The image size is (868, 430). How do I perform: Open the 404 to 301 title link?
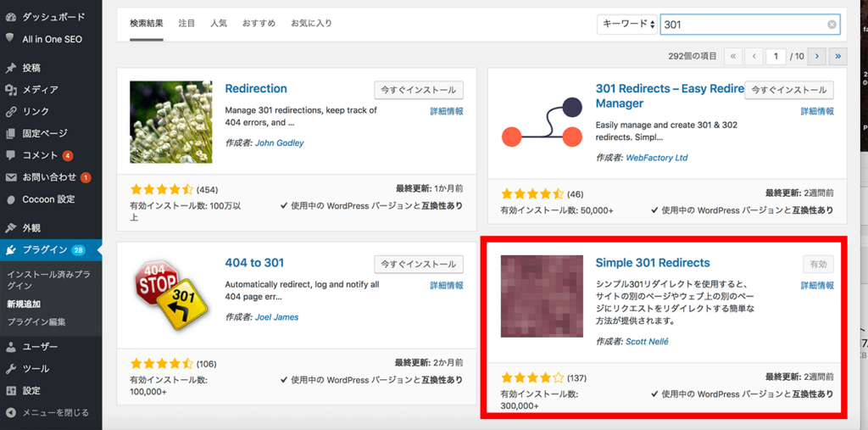[254, 263]
